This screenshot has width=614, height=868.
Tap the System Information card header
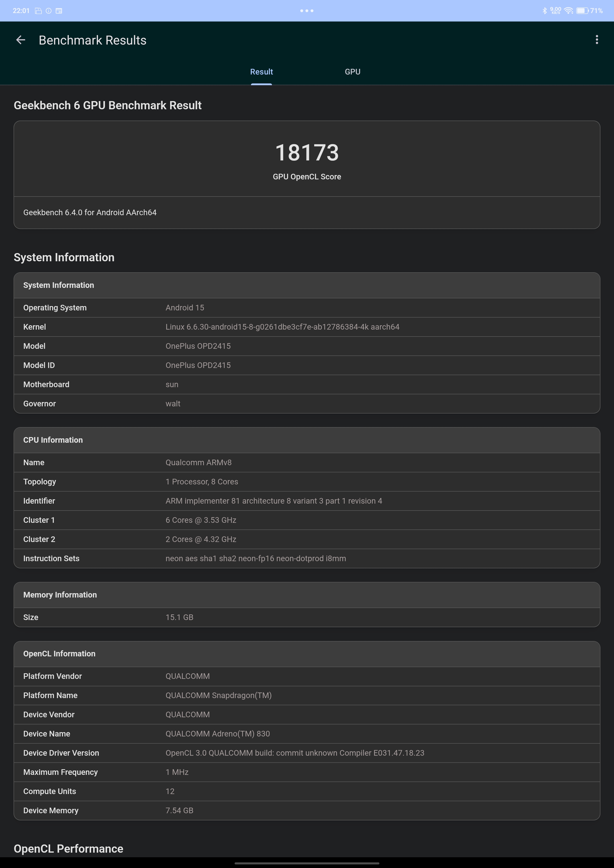pos(307,285)
